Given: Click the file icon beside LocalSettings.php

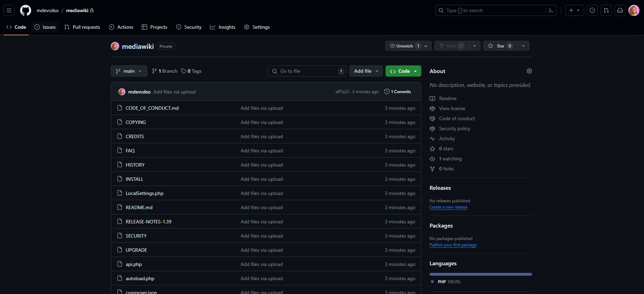Looking at the screenshot, I should [120, 193].
